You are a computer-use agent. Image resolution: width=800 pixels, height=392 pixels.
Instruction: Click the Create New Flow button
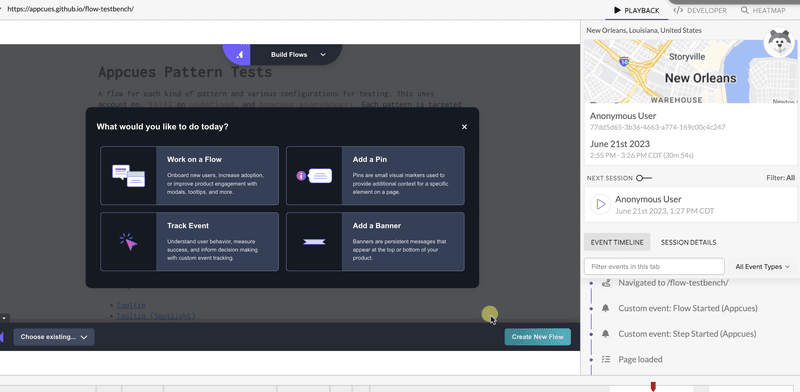click(x=538, y=337)
